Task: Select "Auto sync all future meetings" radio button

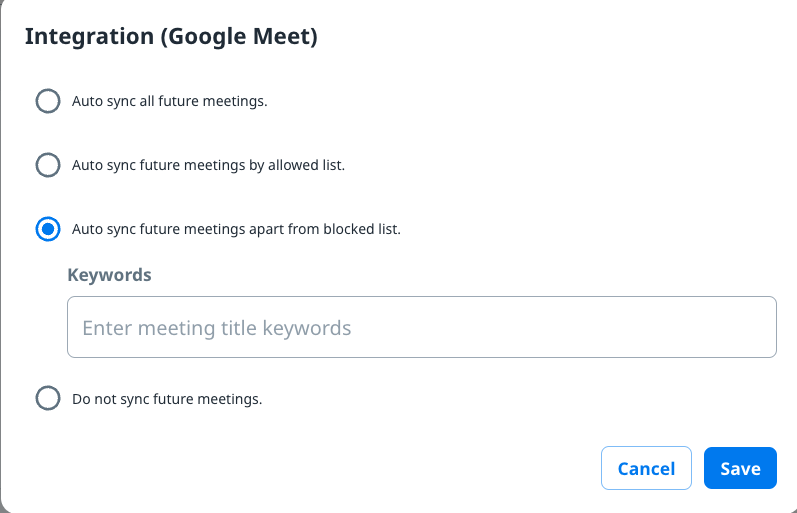Action: coord(48,101)
